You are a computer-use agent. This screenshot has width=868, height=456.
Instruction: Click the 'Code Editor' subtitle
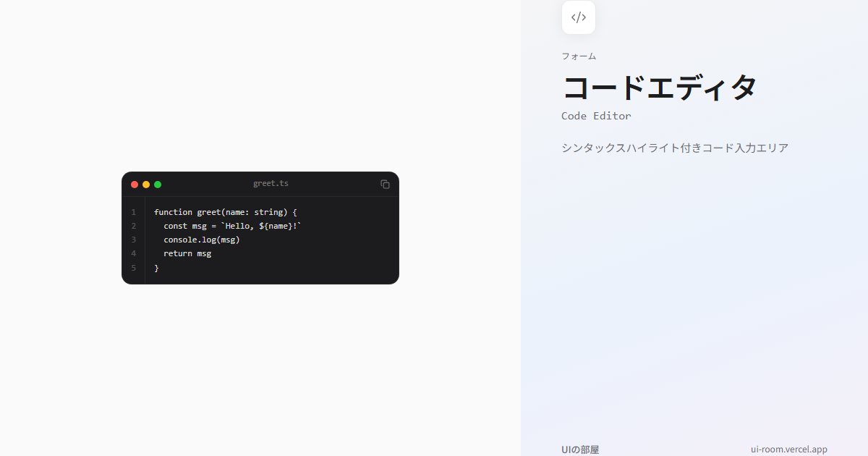tap(596, 116)
